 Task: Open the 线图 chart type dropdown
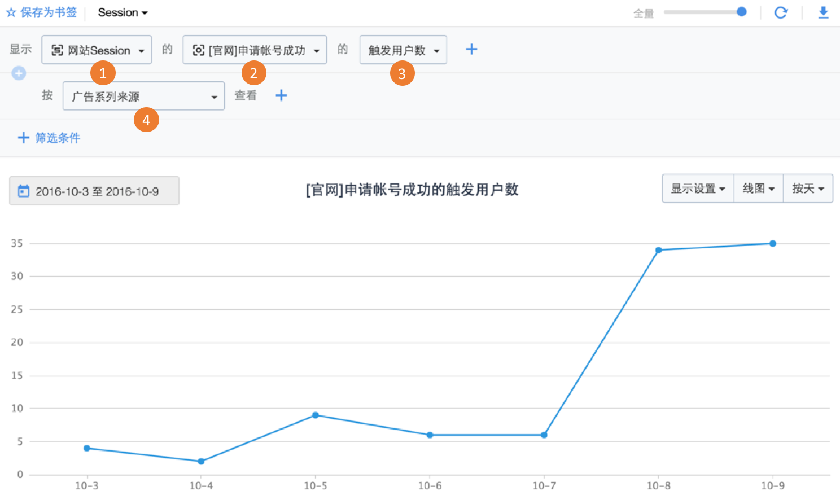[x=759, y=189]
